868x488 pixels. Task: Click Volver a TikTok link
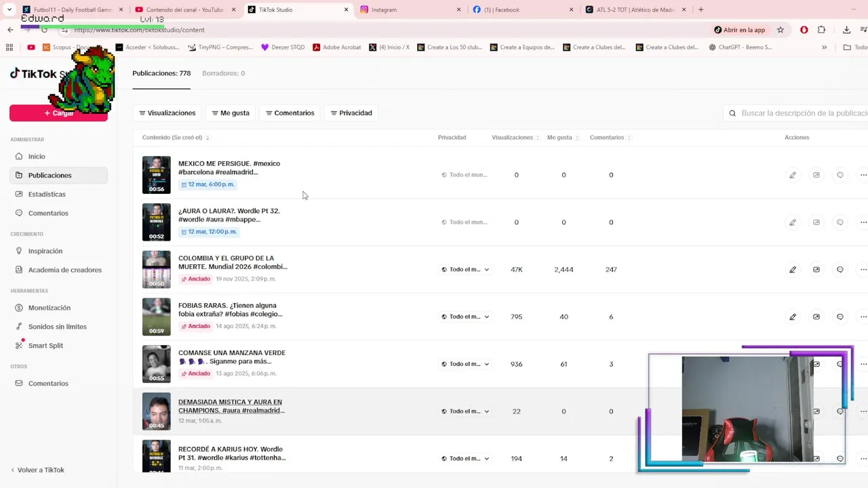point(41,470)
